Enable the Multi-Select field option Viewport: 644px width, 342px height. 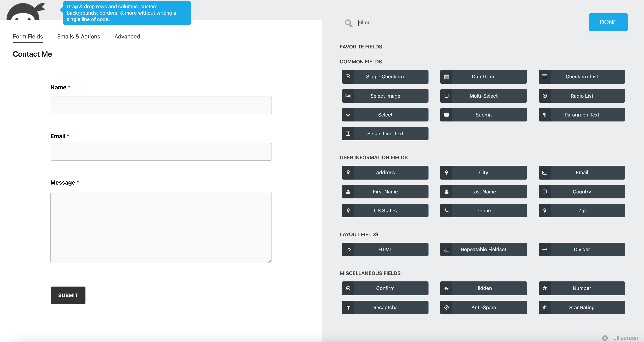pyautogui.click(x=483, y=95)
